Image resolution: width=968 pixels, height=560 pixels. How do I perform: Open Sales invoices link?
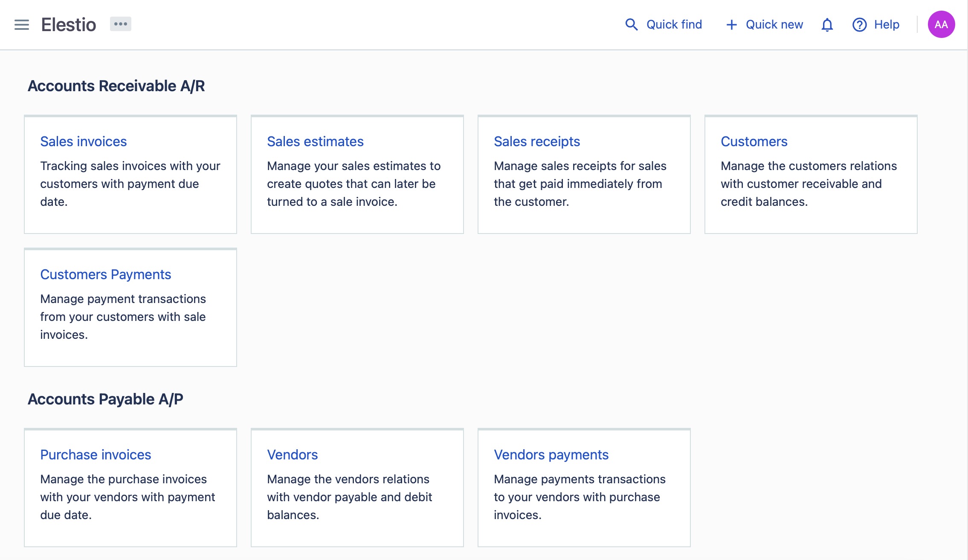coord(84,141)
